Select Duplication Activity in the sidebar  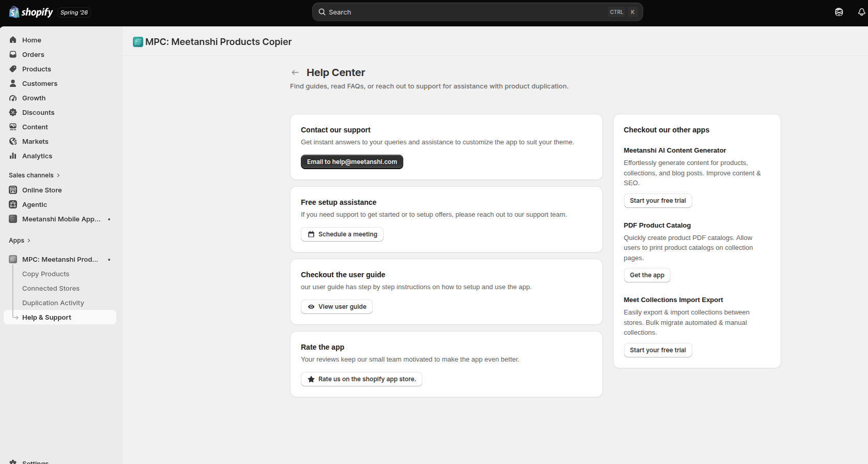coord(53,303)
